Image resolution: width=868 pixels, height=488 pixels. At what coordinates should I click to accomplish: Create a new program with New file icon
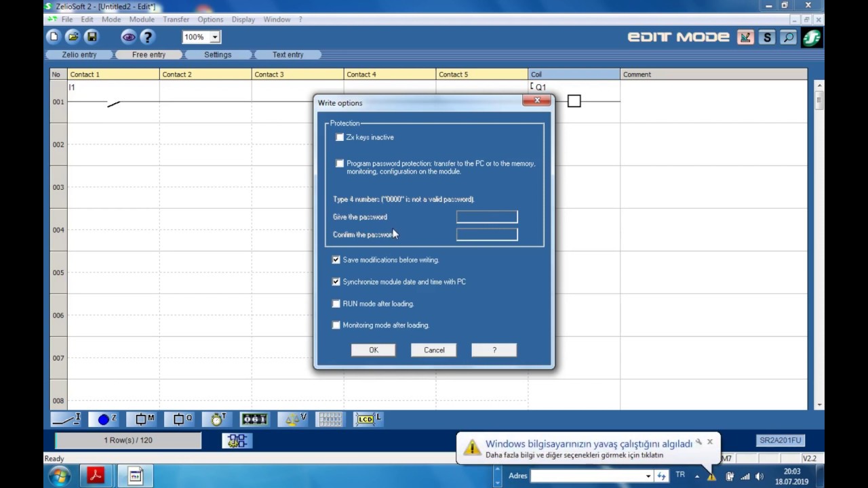coord(54,37)
